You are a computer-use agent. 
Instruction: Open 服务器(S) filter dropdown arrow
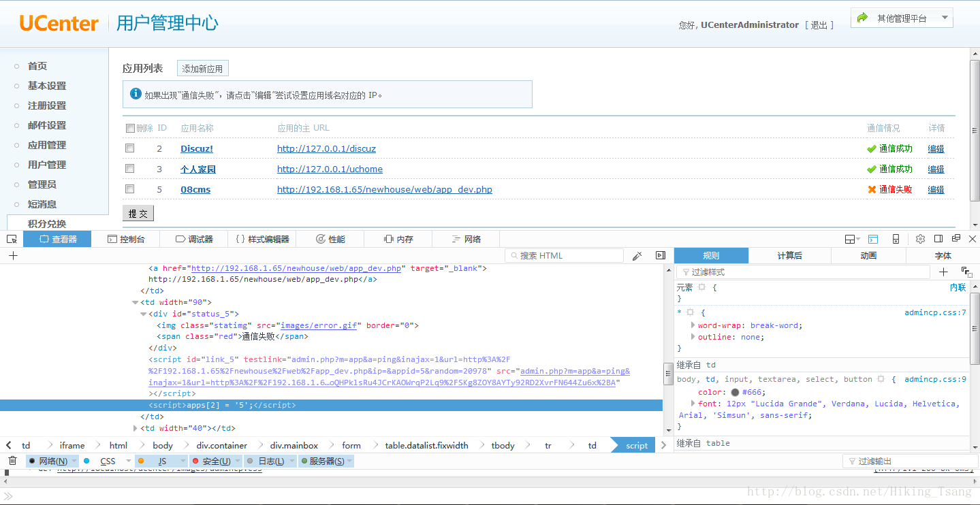(349, 461)
